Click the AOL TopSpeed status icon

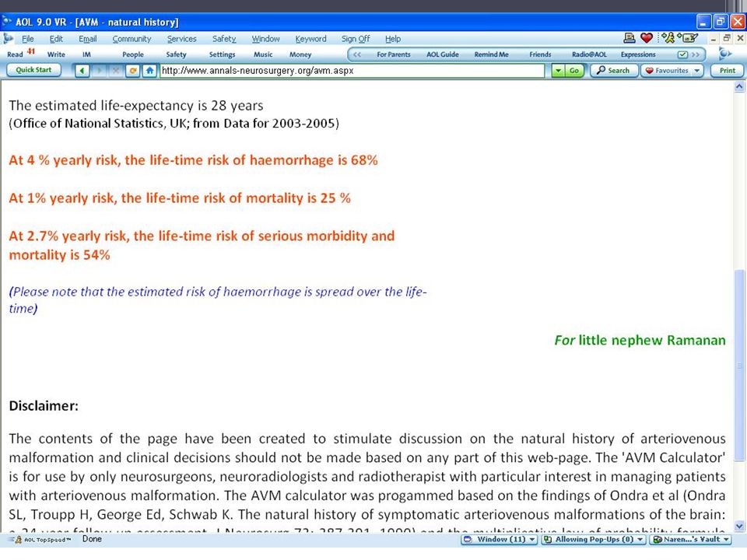coord(18,540)
